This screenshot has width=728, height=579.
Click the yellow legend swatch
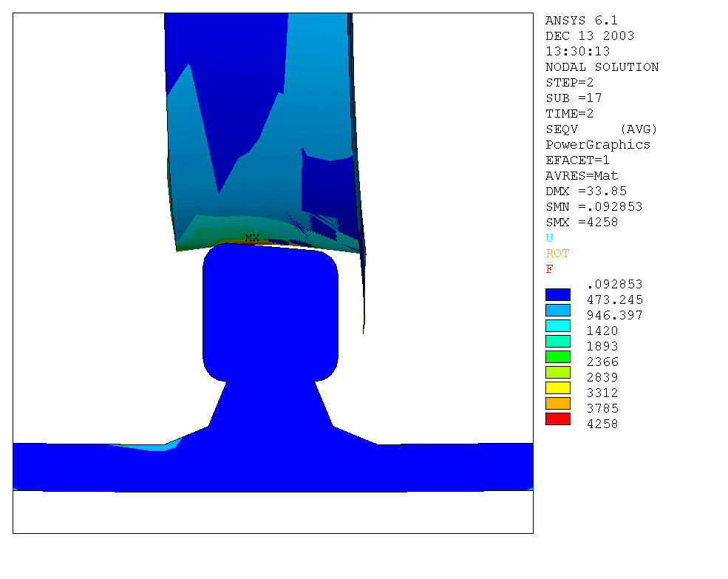pos(557,388)
